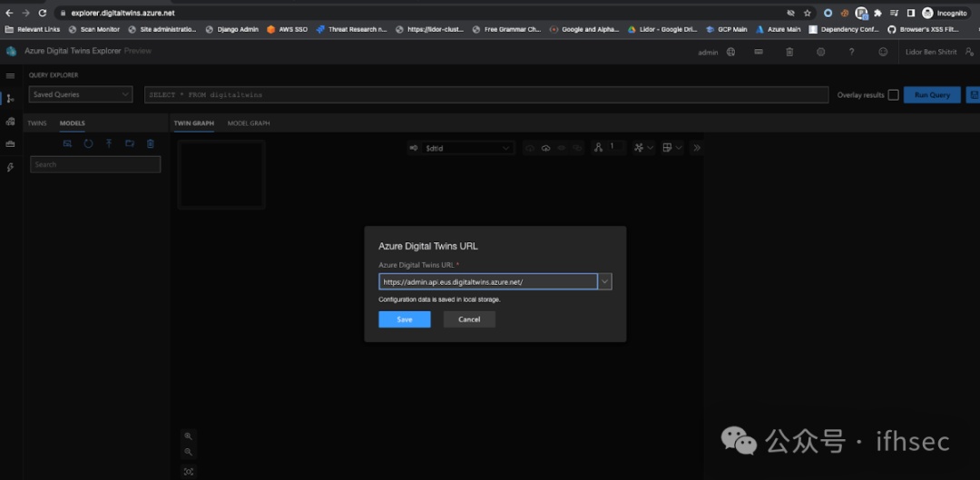Click the globe icon next to admin

point(730,52)
